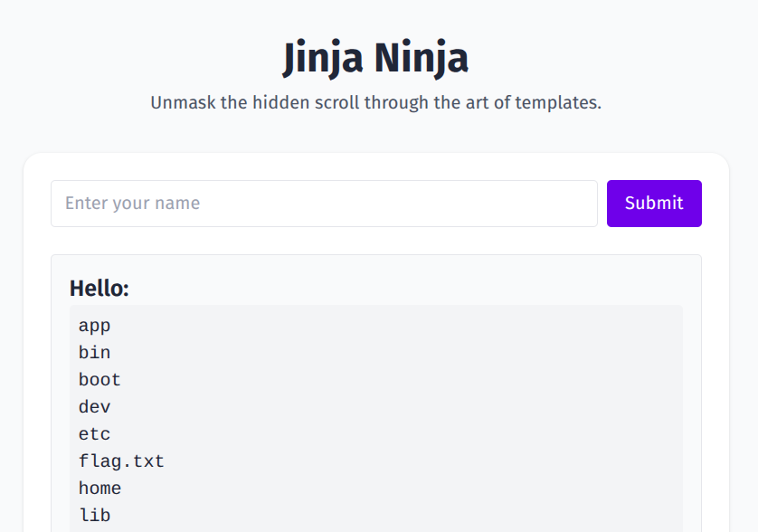Click the "boot" entry in the listing
Image resolution: width=758 pixels, height=532 pixels.
point(99,380)
